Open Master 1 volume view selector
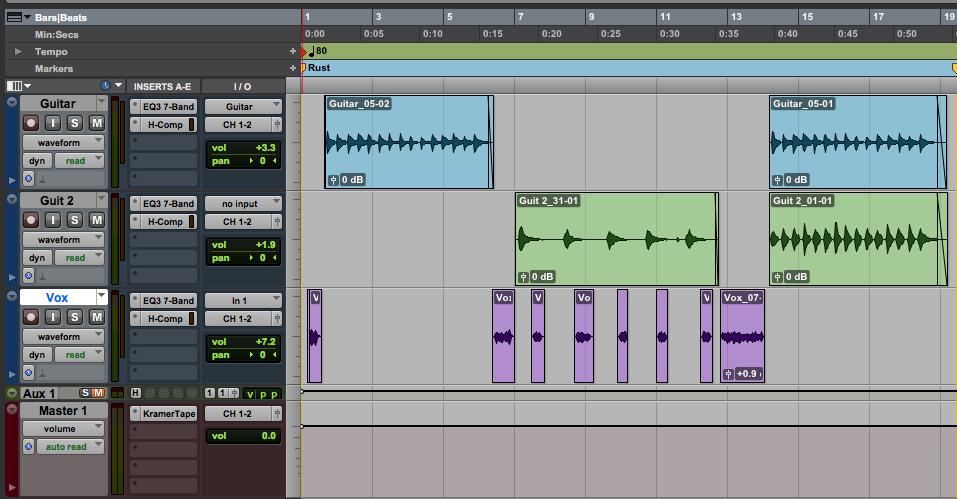 pos(63,429)
